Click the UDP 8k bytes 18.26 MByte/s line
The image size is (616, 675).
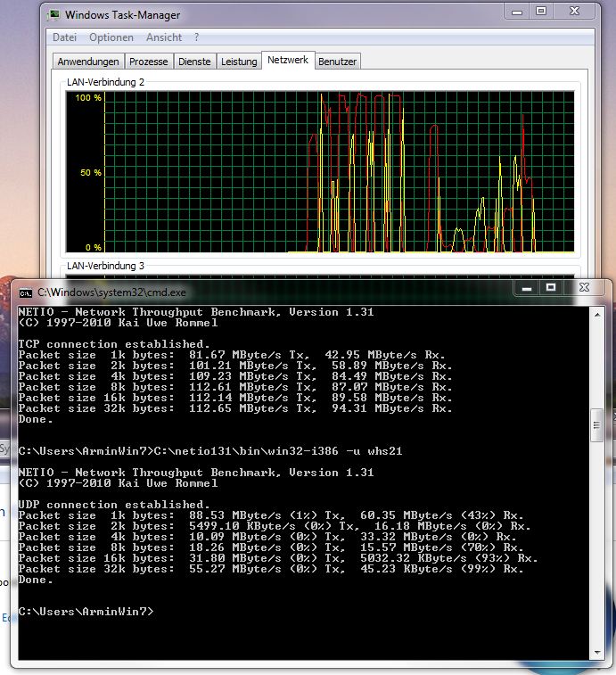(x=271, y=547)
